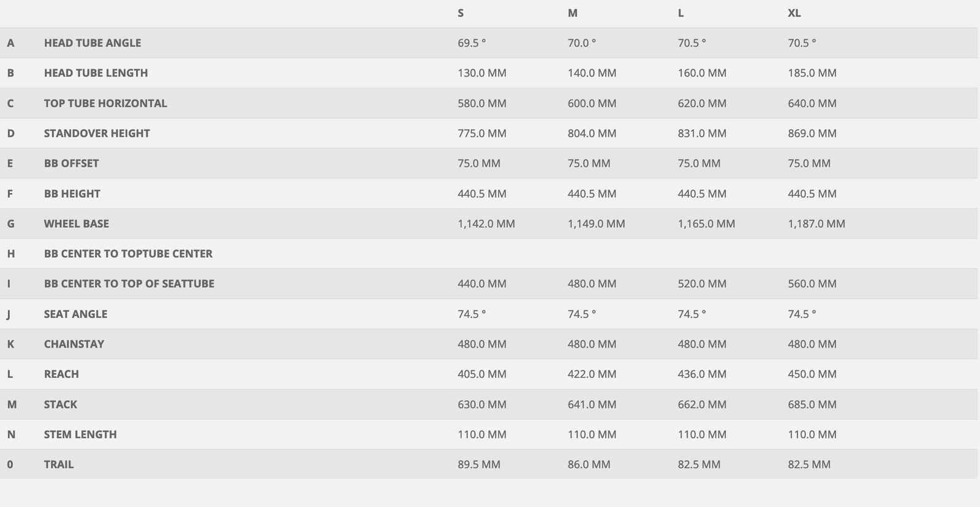Click the S size column header
Image resolution: width=980 pixels, height=507 pixels.
pos(461,13)
